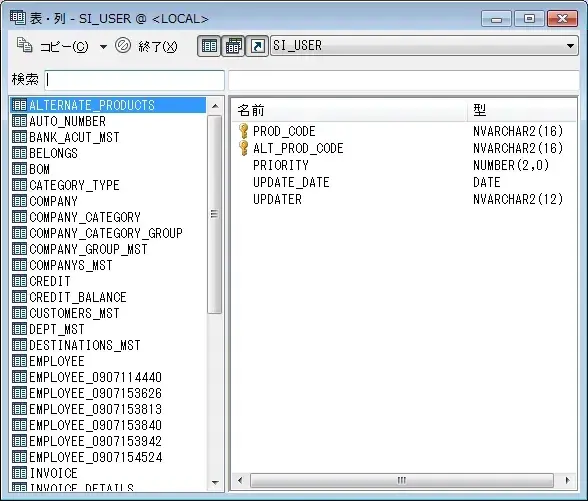Click the column pane scroll right arrow
The height and width of the screenshot is (501, 588).
pyautogui.click(x=567, y=480)
